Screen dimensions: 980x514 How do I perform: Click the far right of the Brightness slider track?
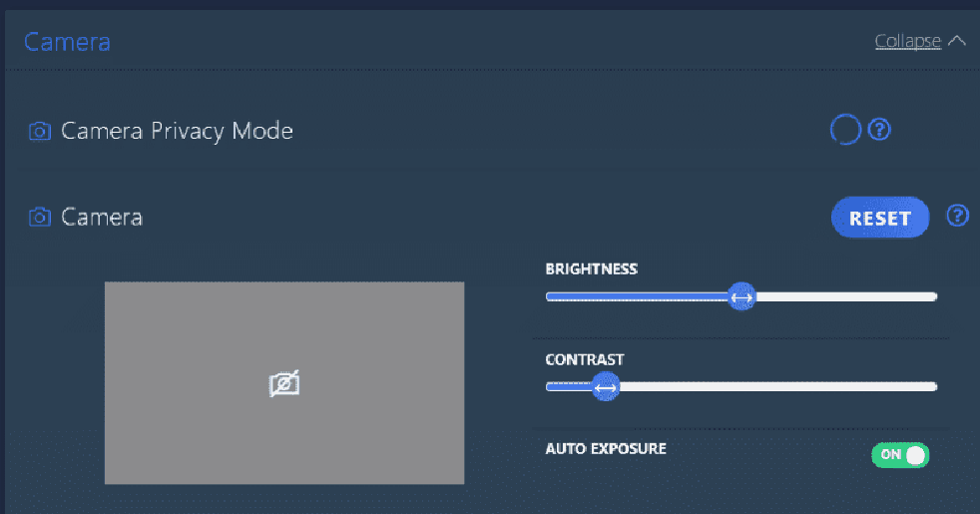[928, 297]
